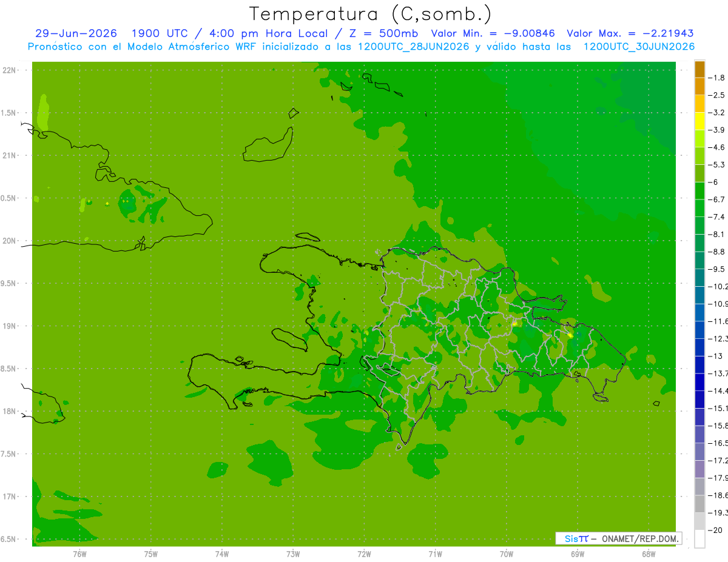Click the '-2.5' colorbar value
This screenshot has width=728, height=562.
(716, 95)
